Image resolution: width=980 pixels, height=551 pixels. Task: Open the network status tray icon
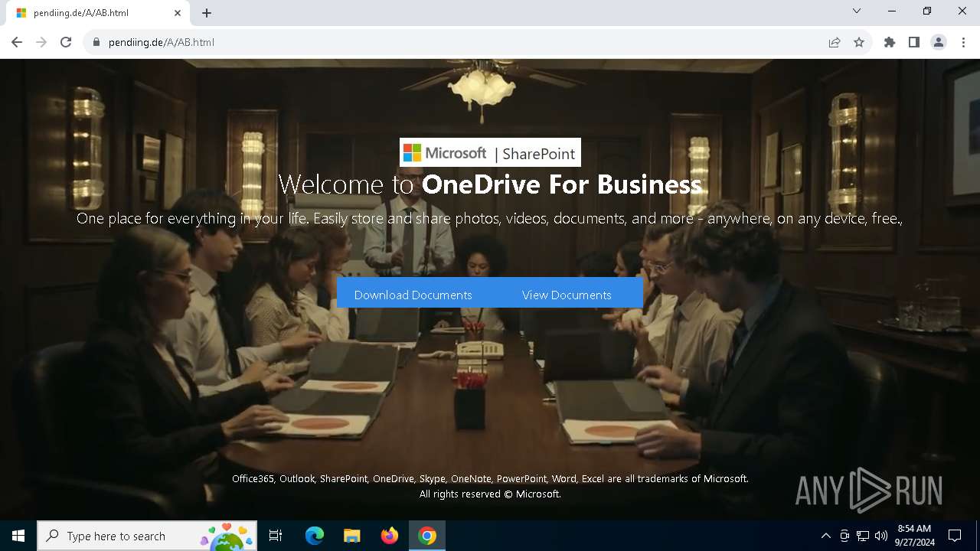pos(863,536)
